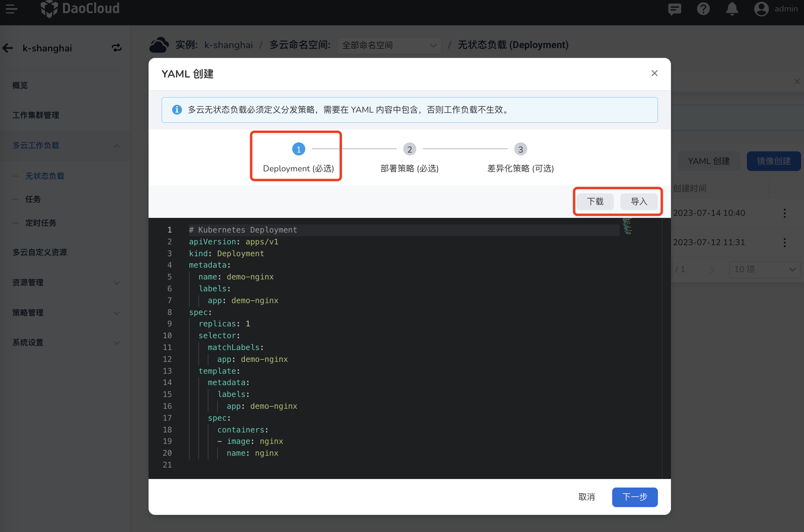Proceed with the 下一步 button

point(634,497)
